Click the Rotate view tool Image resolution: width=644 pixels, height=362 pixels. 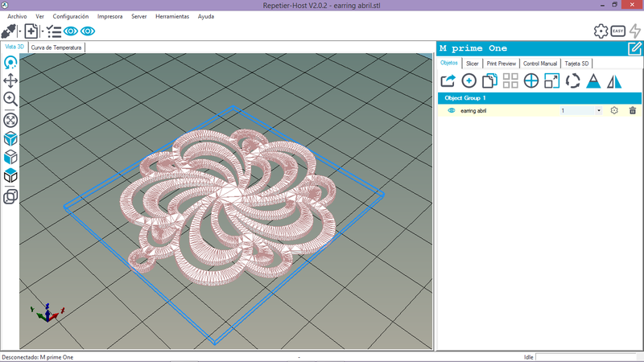(x=11, y=62)
